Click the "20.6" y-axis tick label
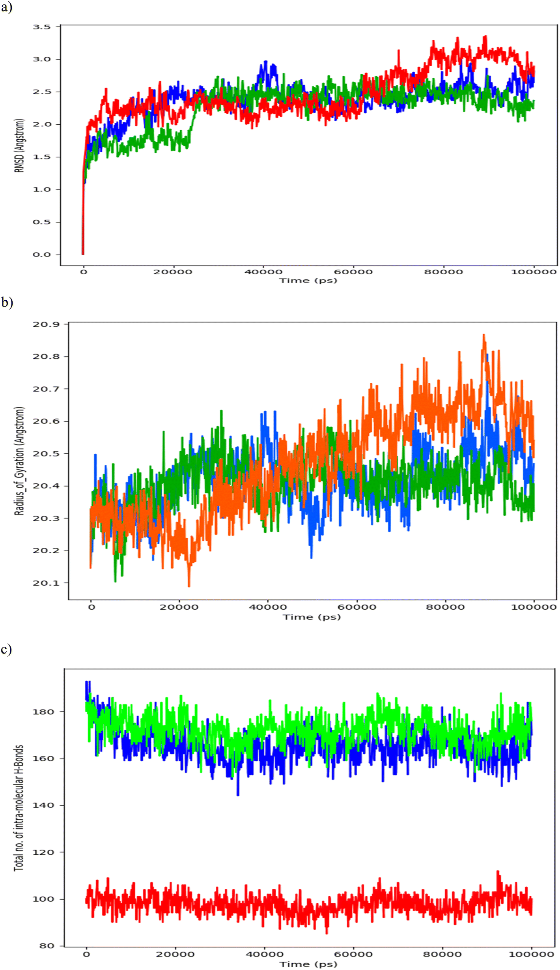 tap(46, 421)
